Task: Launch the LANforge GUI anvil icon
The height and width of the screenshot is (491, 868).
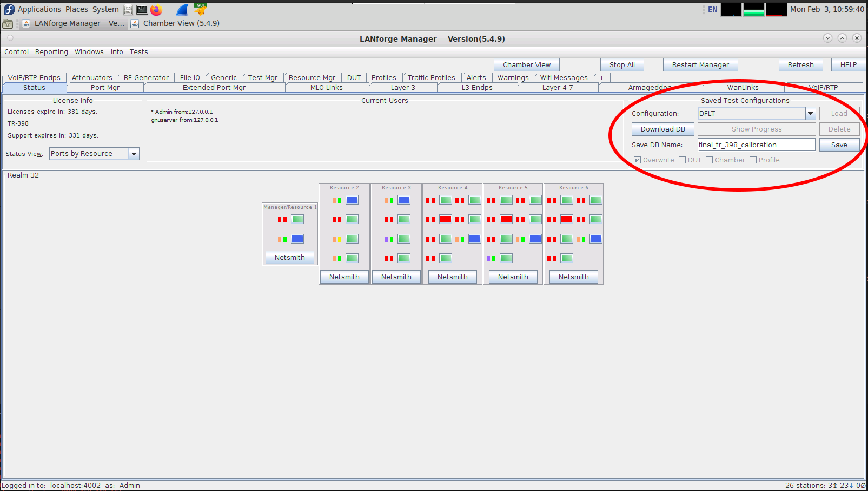Action: [201, 9]
